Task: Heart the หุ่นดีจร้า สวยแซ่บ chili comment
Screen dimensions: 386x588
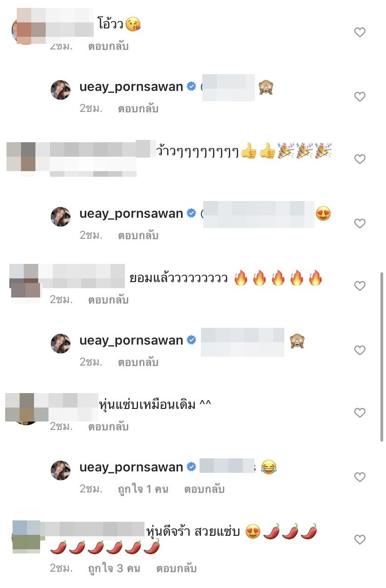Action: pyautogui.click(x=359, y=540)
